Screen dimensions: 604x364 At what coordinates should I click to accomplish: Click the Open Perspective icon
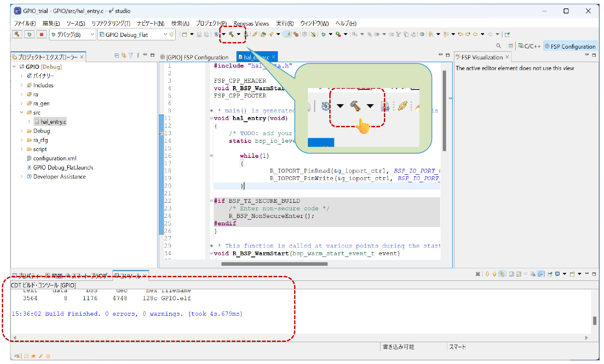(x=510, y=46)
